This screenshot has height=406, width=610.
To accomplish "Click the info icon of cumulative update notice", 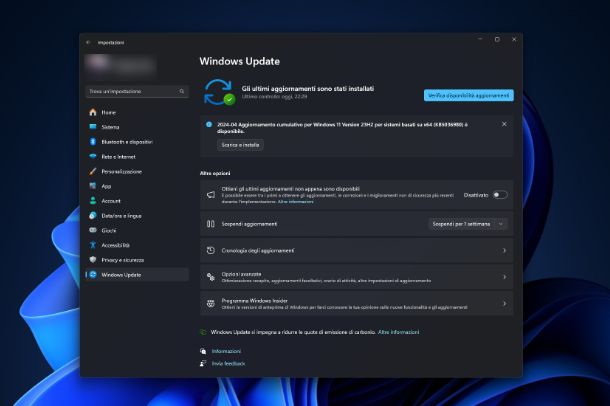I will click(x=209, y=124).
